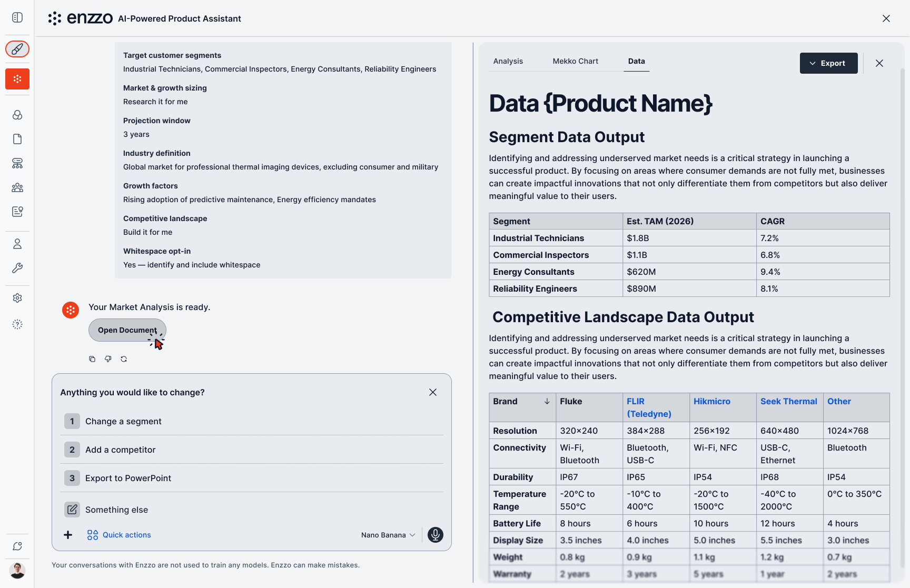Screen dimensions: 910x588
Task: Regenerate the assistant response
Action: pyautogui.click(x=124, y=359)
